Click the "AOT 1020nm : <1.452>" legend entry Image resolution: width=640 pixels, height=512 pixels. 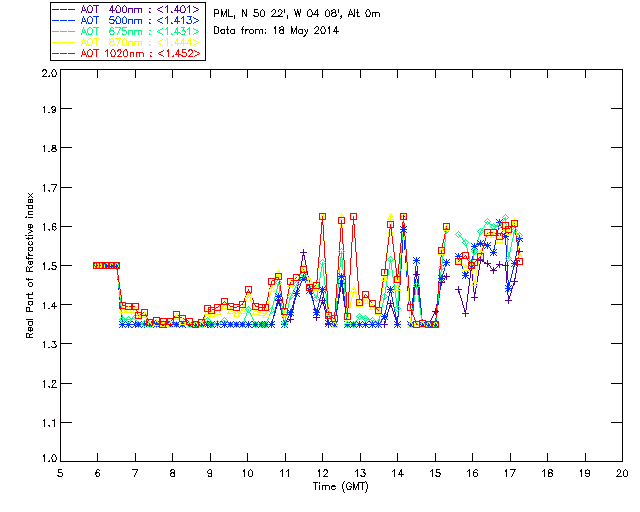127,53
